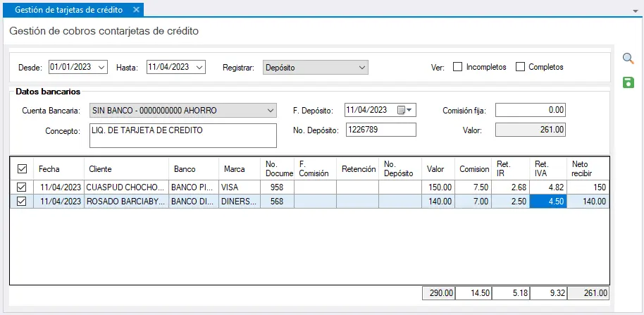
Task: Click the Ret. IR column header
Action: coord(512,169)
